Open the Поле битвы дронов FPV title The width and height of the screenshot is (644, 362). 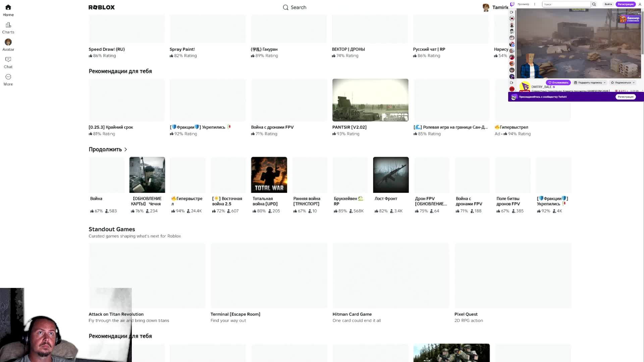[x=508, y=201]
